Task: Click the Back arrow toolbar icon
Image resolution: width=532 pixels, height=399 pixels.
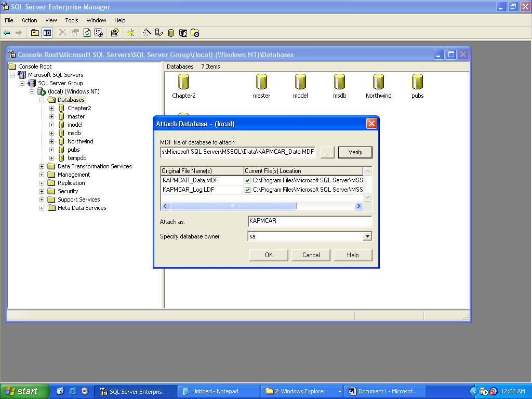Action: 7,33
